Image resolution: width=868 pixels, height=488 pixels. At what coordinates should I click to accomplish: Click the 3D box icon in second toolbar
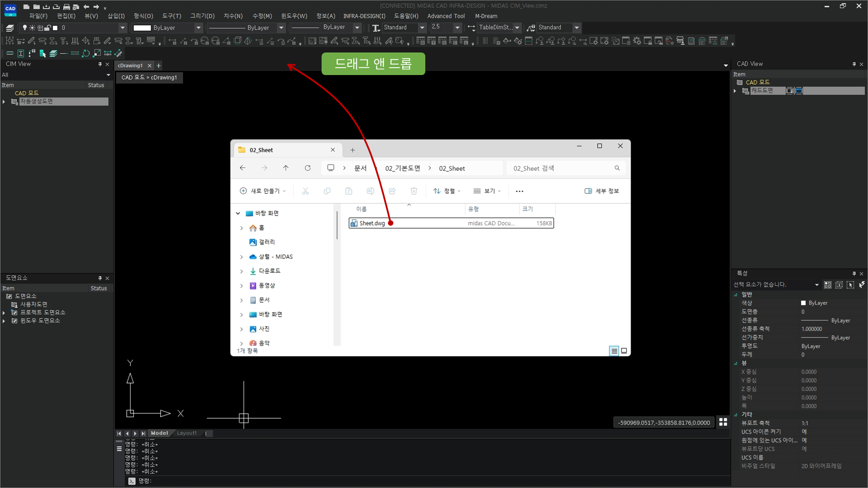[x=237, y=41]
